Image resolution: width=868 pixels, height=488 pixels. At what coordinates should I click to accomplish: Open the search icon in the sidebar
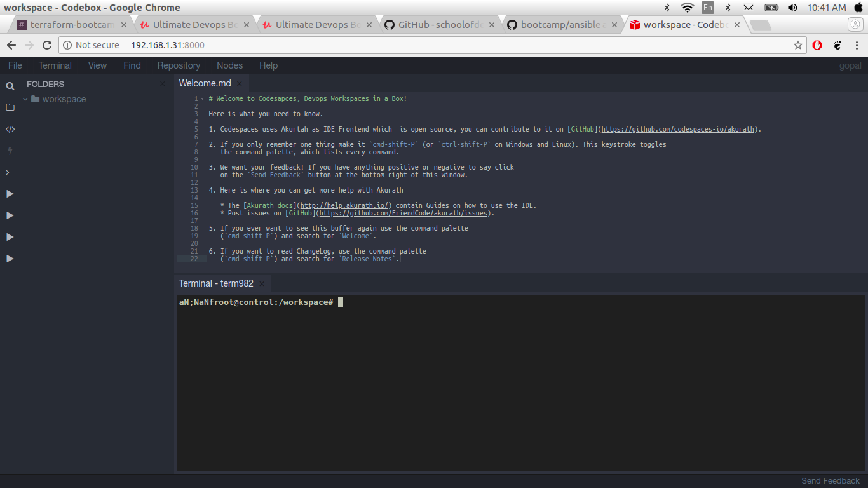(10, 86)
